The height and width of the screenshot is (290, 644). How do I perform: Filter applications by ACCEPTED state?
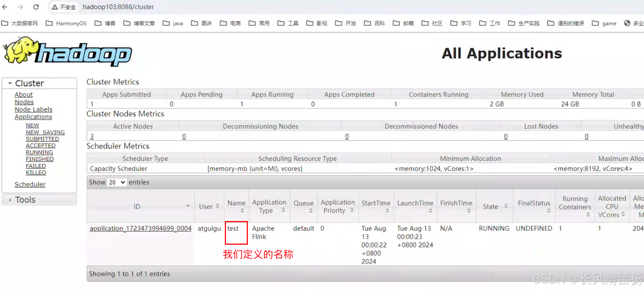(x=41, y=146)
